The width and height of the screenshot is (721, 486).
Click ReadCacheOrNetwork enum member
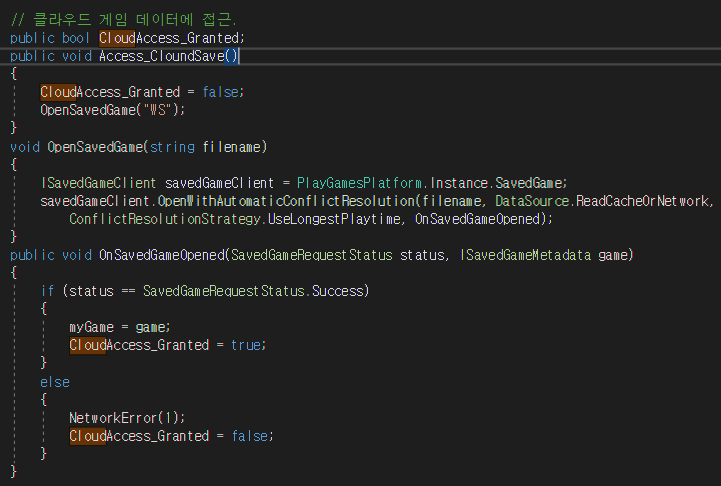click(x=643, y=201)
